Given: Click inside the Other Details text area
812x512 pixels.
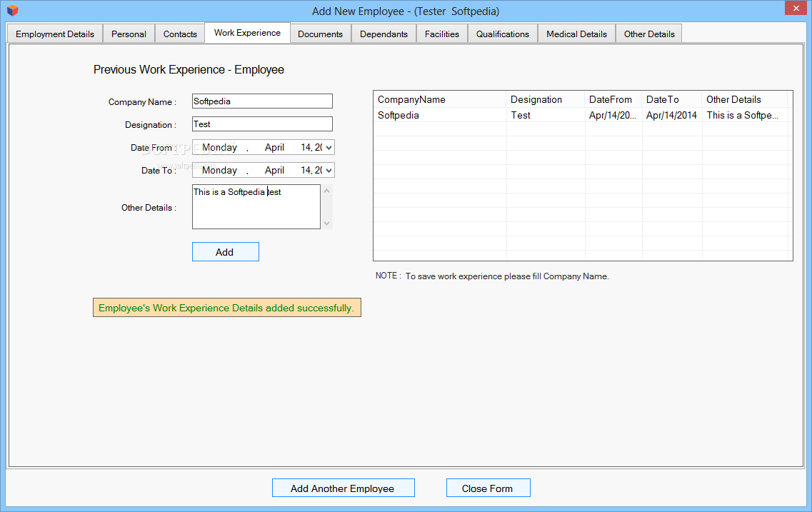Looking at the screenshot, I should pos(256,206).
